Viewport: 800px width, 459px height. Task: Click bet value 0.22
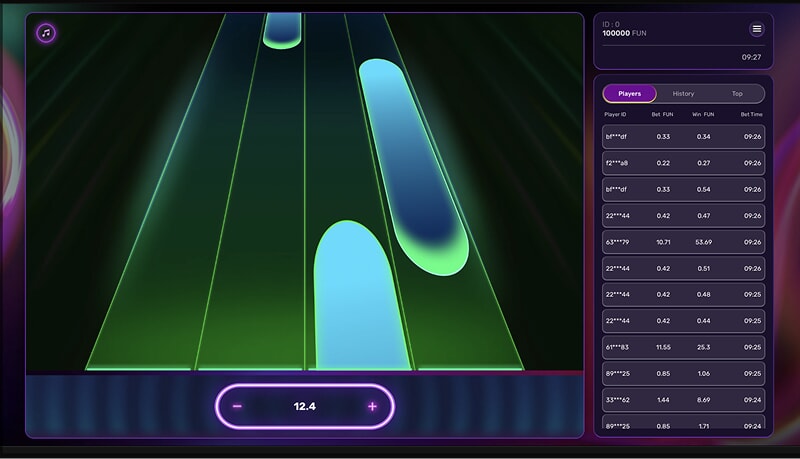[663, 163]
